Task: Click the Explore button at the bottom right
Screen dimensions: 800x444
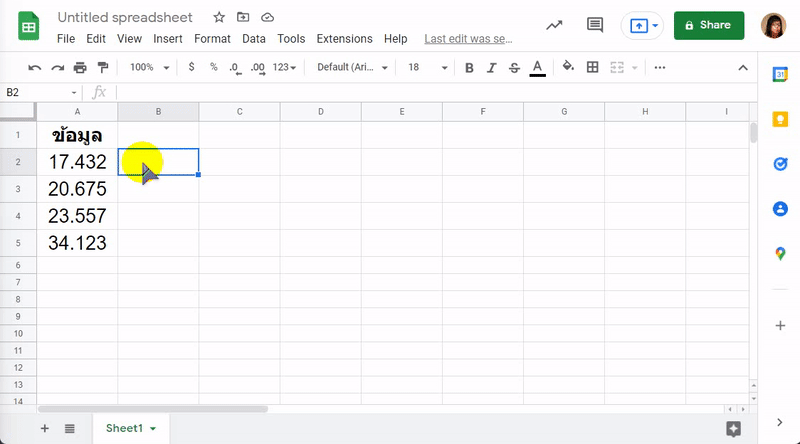Action: (x=733, y=429)
